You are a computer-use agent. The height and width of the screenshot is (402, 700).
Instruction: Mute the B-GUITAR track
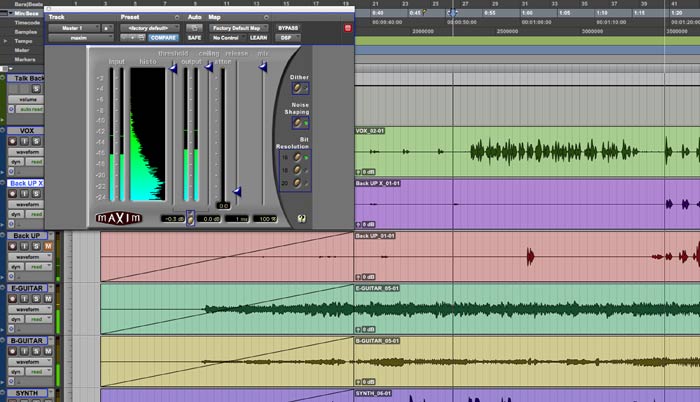pos(48,351)
